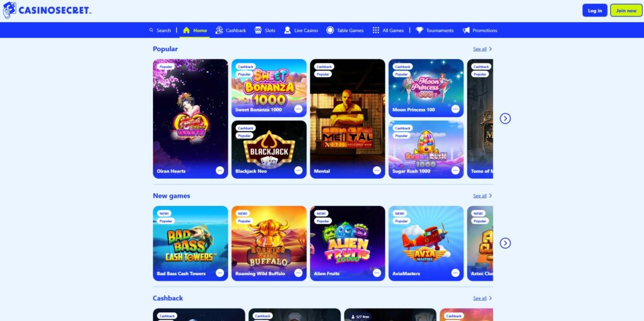Click the Join now button
Screen dimensions: 644x321
[626, 10]
